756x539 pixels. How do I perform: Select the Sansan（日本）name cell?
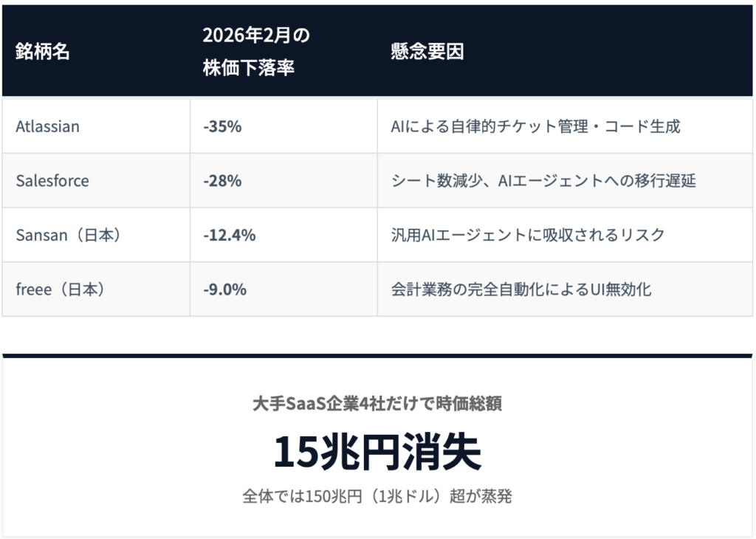(69, 235)
